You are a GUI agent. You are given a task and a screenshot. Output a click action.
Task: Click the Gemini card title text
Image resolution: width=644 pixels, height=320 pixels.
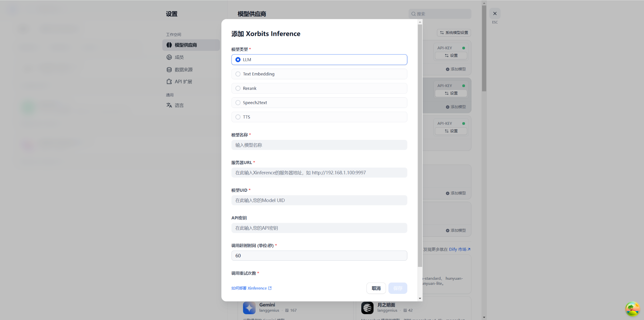tap(267, 305)
